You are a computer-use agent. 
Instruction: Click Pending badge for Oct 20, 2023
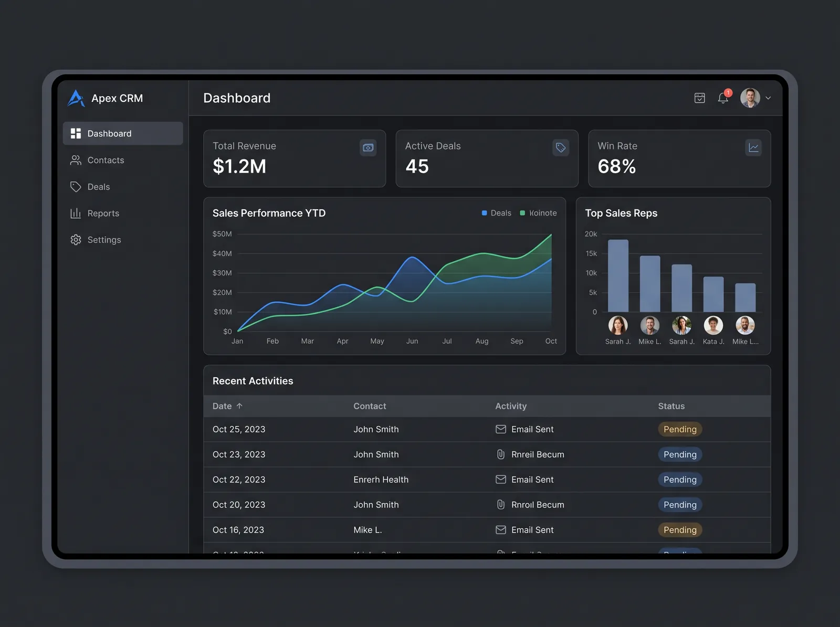[680, 505]
